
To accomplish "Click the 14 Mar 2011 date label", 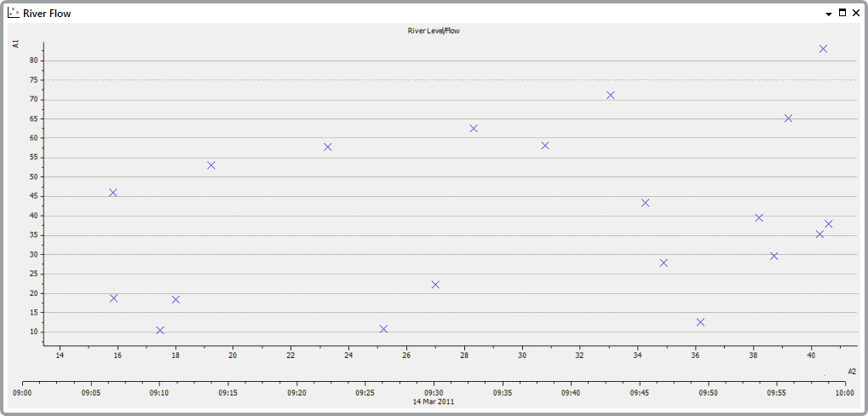I will (x=434, y=402).
